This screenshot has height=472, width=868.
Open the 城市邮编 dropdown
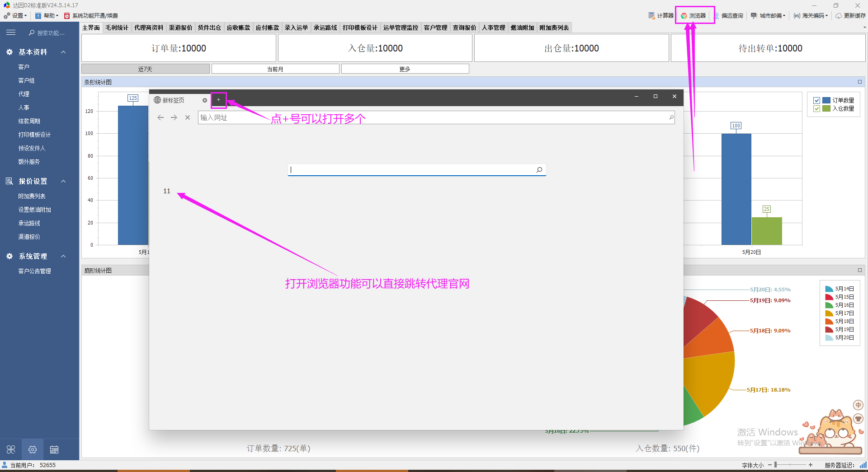[768, 16]
